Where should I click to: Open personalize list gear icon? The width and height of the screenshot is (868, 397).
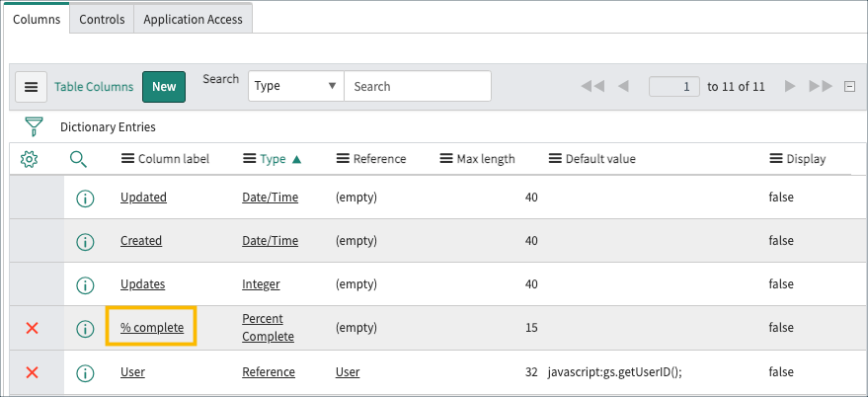tap(30, 159)
